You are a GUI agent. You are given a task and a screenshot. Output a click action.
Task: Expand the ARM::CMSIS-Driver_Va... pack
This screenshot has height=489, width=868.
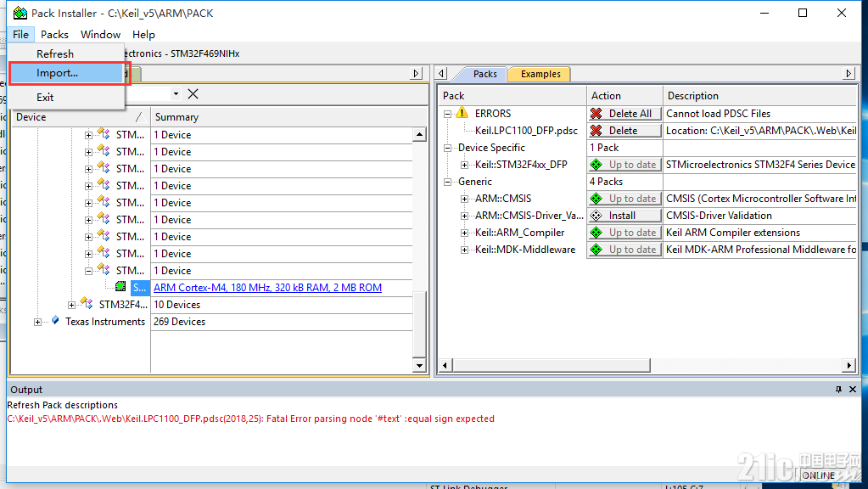pos(464,216)
